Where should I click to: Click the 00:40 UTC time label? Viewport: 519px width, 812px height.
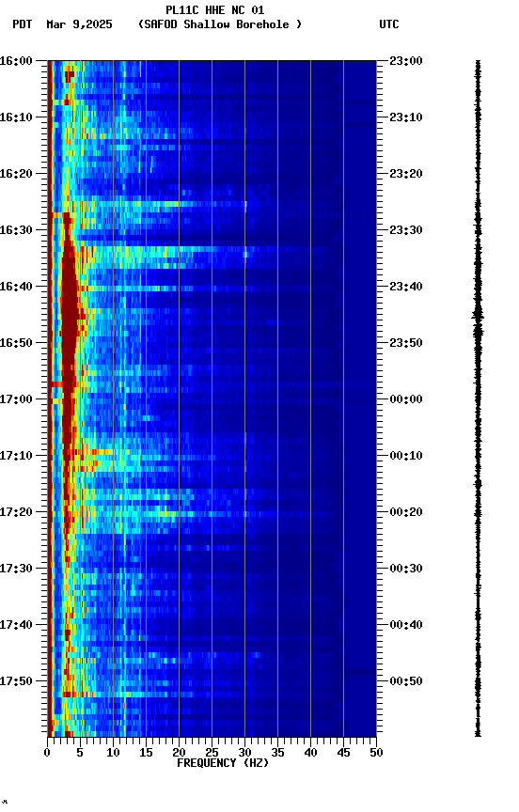pyautogui.click(x=406, y=626)
